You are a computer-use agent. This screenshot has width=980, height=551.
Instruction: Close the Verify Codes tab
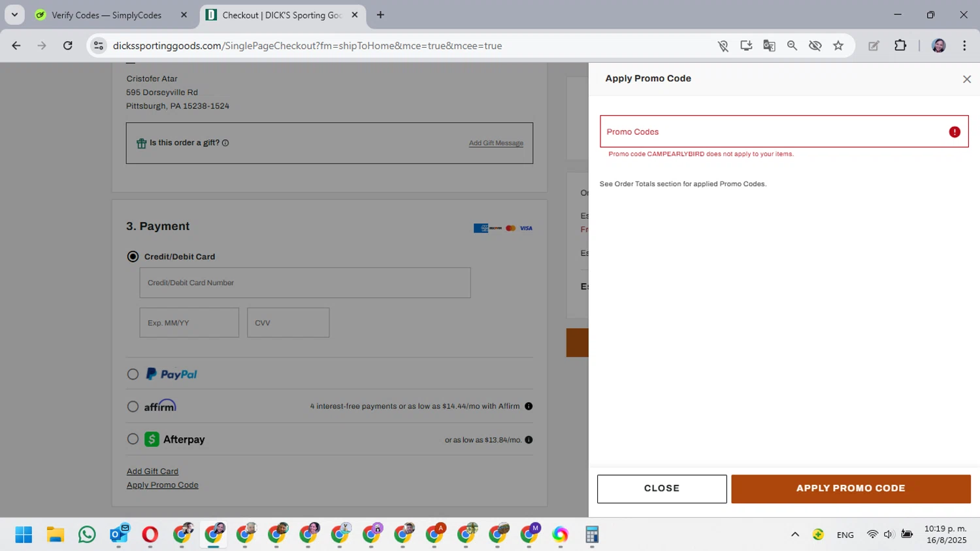click(x=184, y=15)
